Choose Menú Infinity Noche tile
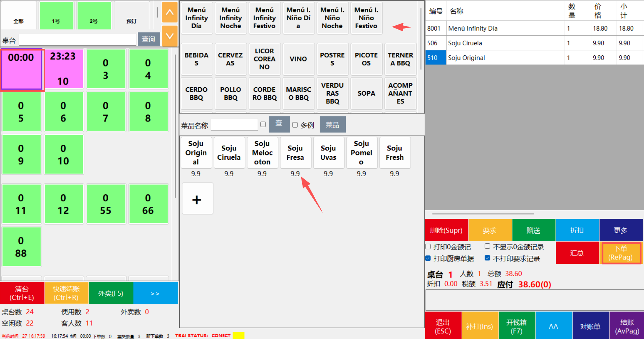The image size is (644, 339). (x=230, y=18)
